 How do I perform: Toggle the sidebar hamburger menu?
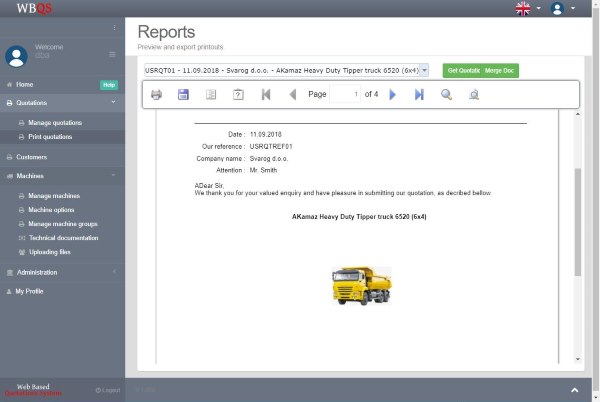(x=112, y=54)
